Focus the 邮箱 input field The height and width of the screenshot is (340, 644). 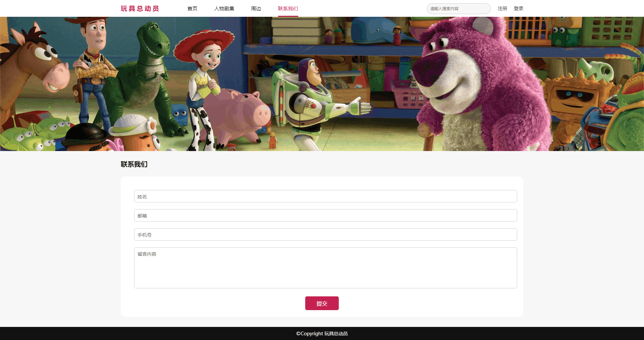pyautogui.click(x=325, y=215)
